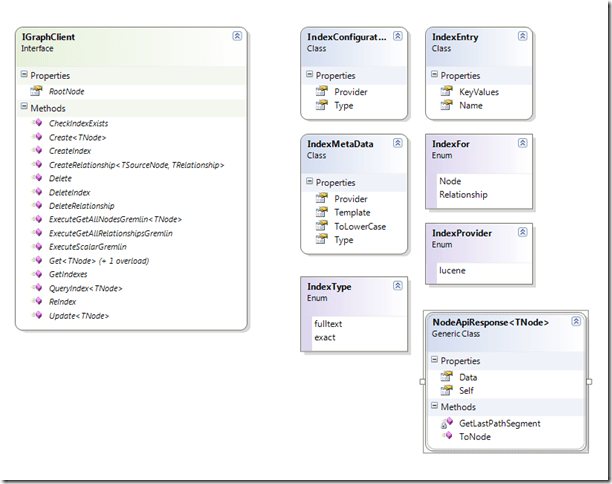Image resolution: width=612 pixels, height=484 pixels.
Task: Click the Data property icon in NodeApiResponse
Action: [448, 377]
